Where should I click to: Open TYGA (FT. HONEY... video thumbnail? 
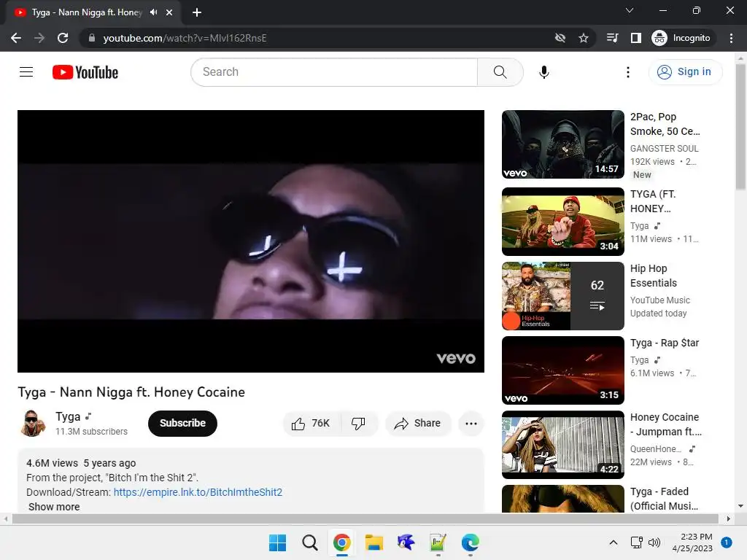(562, 222)
